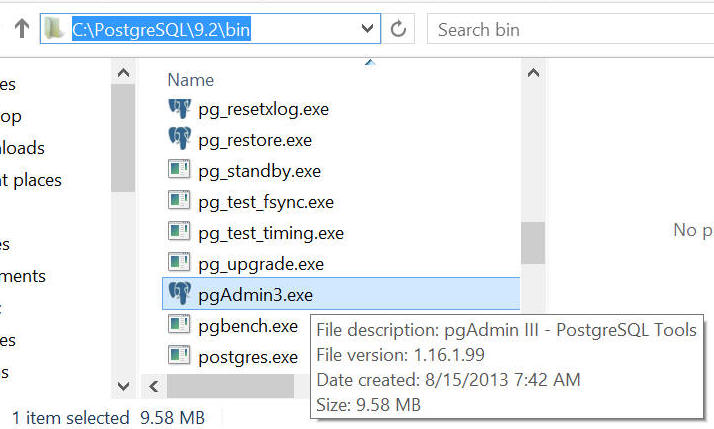Click the 'Date created' tooltip line

[x=449, y=380]
